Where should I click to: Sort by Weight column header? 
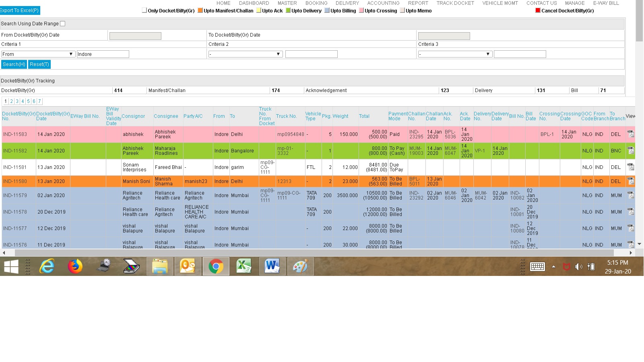(x=341, y=116)
